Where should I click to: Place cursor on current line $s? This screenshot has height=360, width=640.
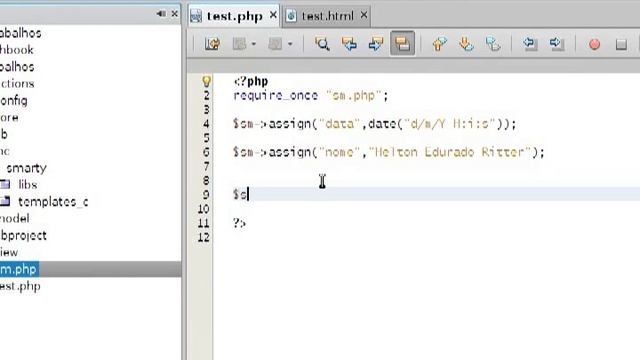240,194
